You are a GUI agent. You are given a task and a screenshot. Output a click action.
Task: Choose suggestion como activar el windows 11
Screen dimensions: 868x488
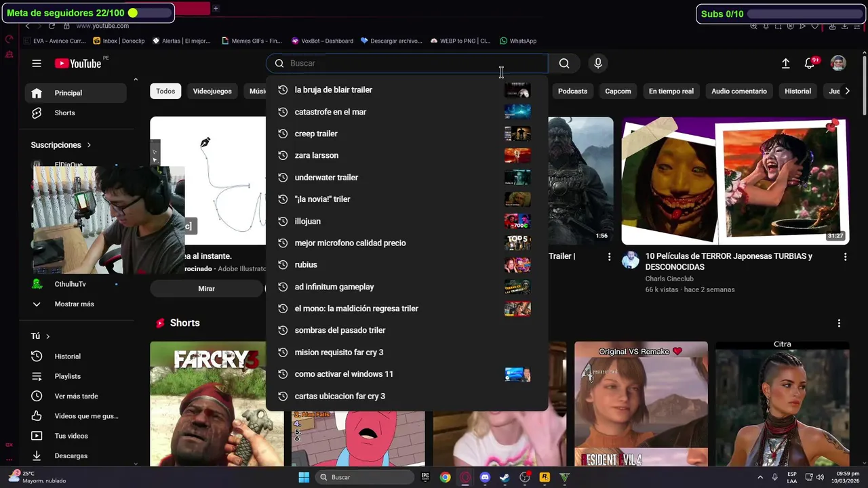click(407, 374)
